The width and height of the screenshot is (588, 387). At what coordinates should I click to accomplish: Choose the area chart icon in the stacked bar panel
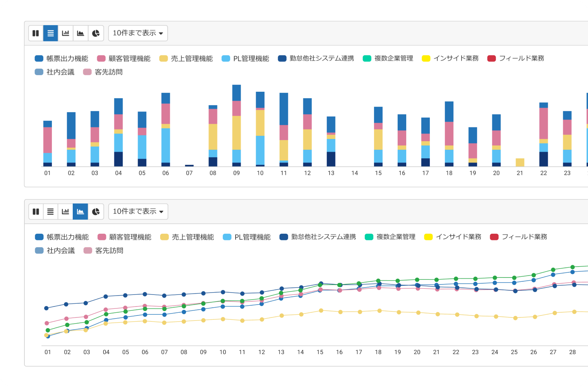80,33
